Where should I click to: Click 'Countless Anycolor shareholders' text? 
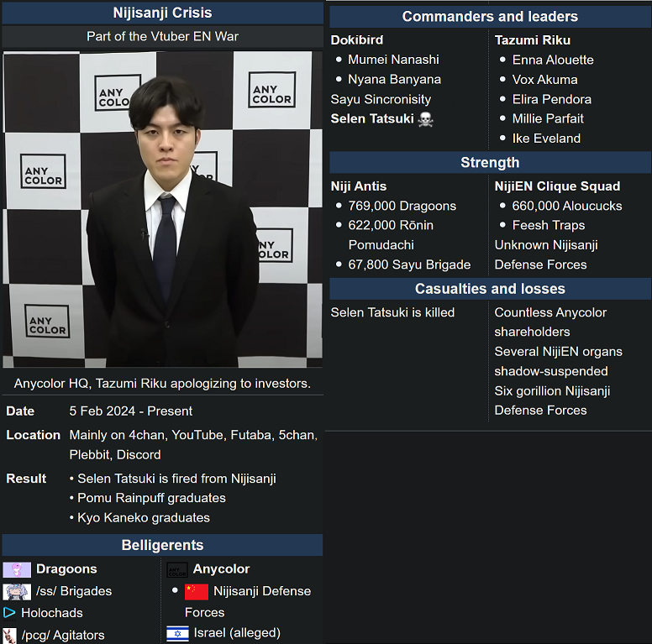click(x=550, y=322)
